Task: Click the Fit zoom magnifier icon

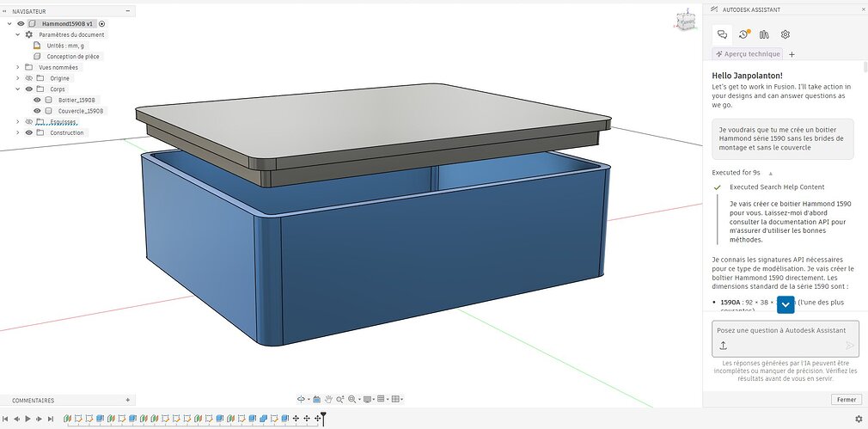Action: [351, 399]
